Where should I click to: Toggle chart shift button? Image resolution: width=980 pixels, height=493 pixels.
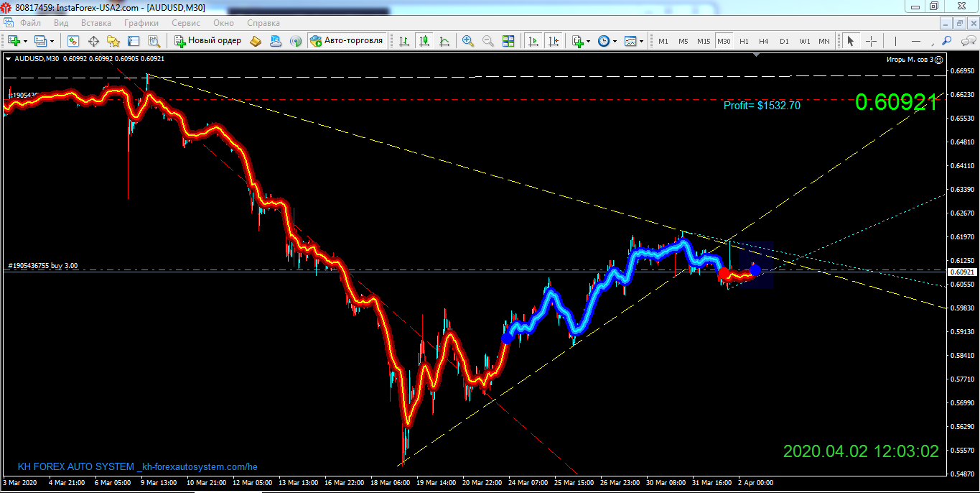pos(553,41)
